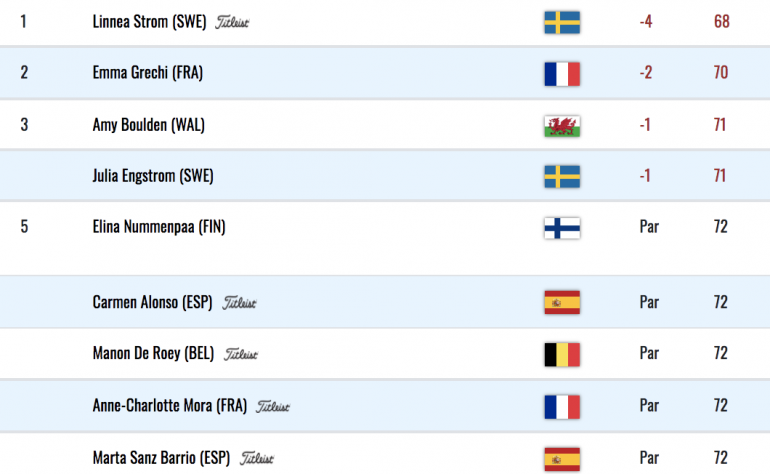Click Linnea Strom's round score of 68
Viewport: 770px width, 474px height.
721,22
